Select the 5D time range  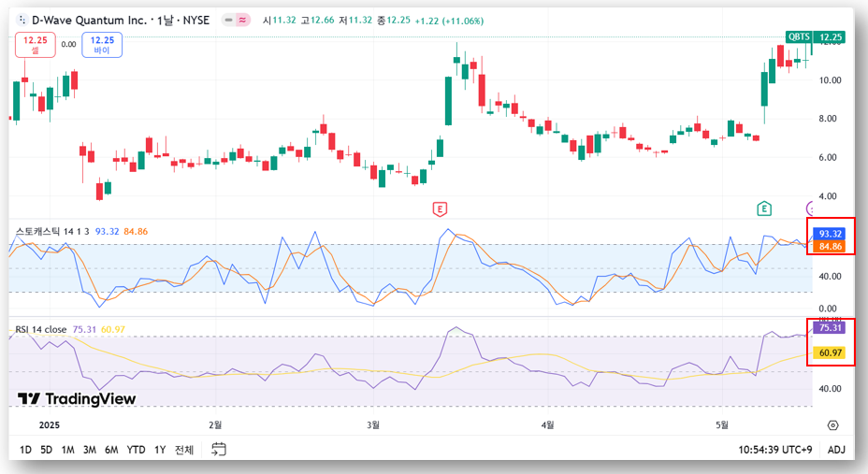pos(47,450)
